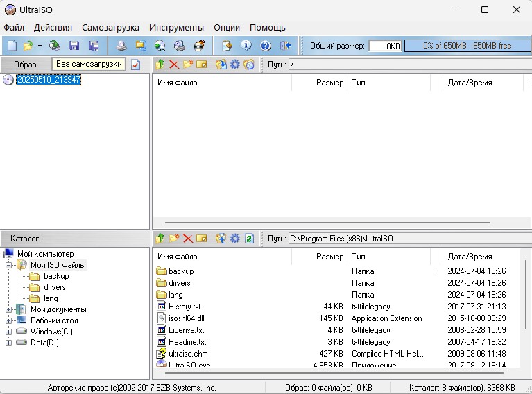
Task: Click the Mount to virtual drive icon
Action: [180, 46]
